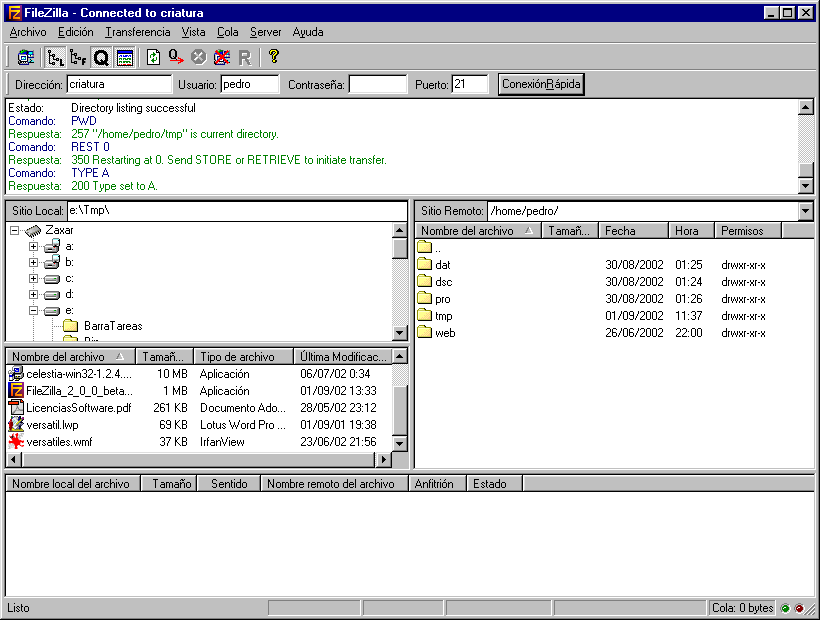The height and width of the screenshot is (620, 820).
Task: Click the Disconnect from server icon
Action: pos(221,58)
